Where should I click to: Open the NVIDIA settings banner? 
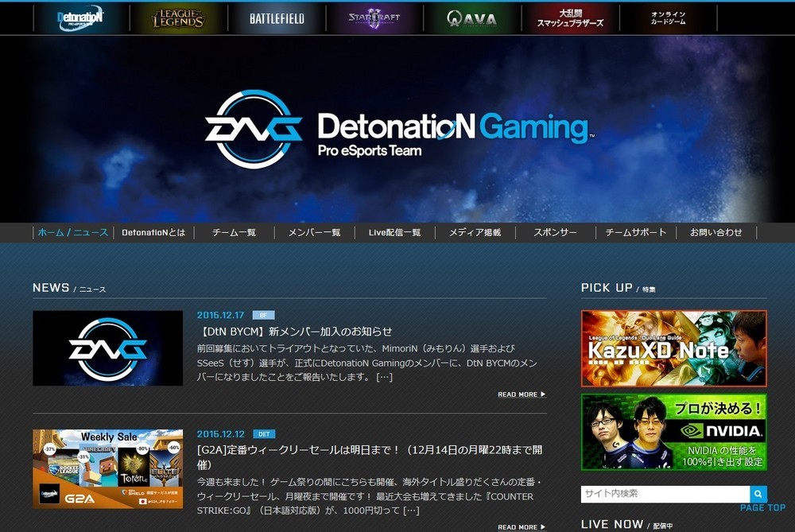(673, 432)
